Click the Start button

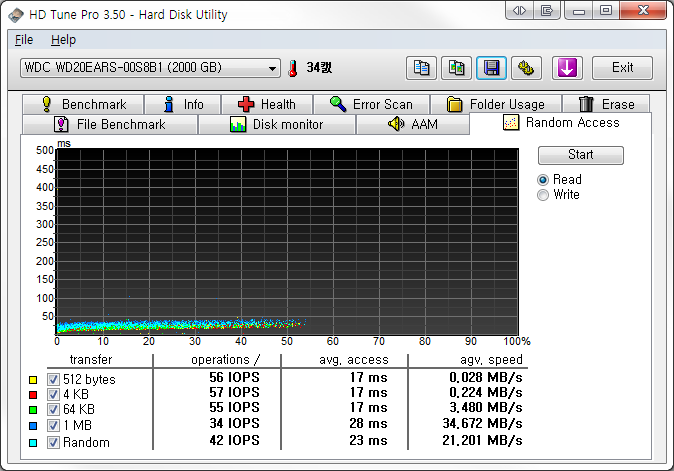[x=581, y=155]
